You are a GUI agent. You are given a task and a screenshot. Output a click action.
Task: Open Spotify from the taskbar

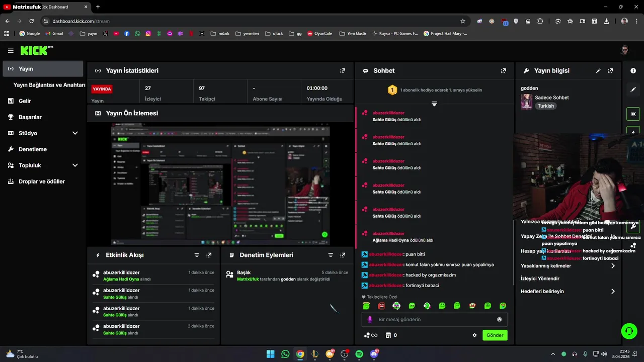(359, 354)
